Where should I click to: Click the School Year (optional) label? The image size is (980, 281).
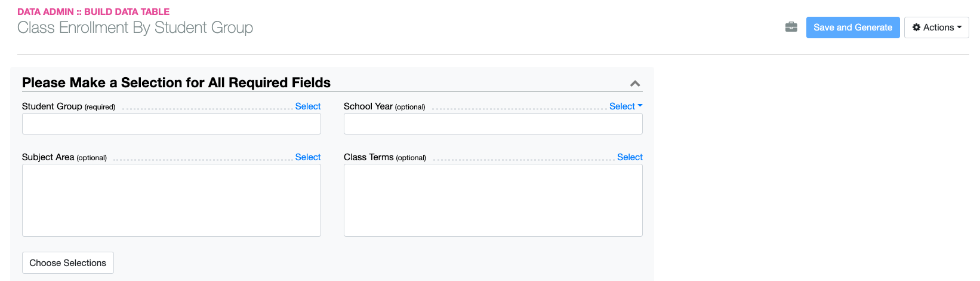click(384, 106)
